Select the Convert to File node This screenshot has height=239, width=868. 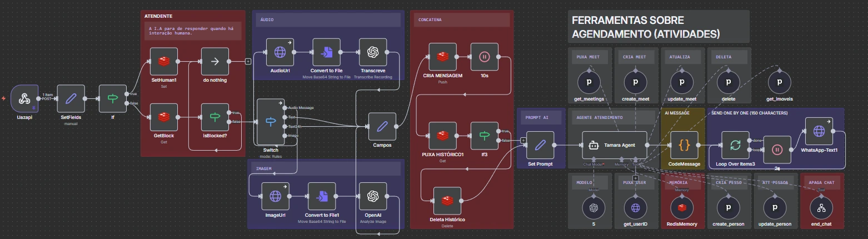tap(326, 52)
